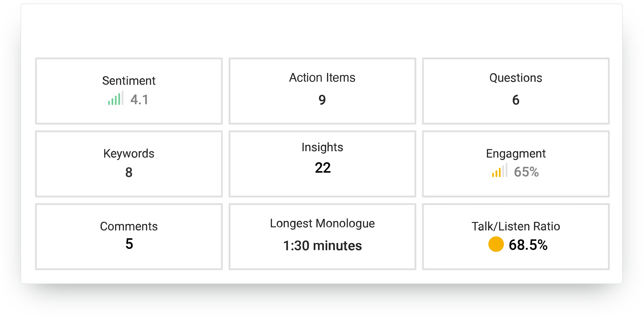Image resolution: width=644 pixels, height=316 pixels.
Task: Select the Keywords card showing 8
Action: pyautogui.click(x=129, y=164)
